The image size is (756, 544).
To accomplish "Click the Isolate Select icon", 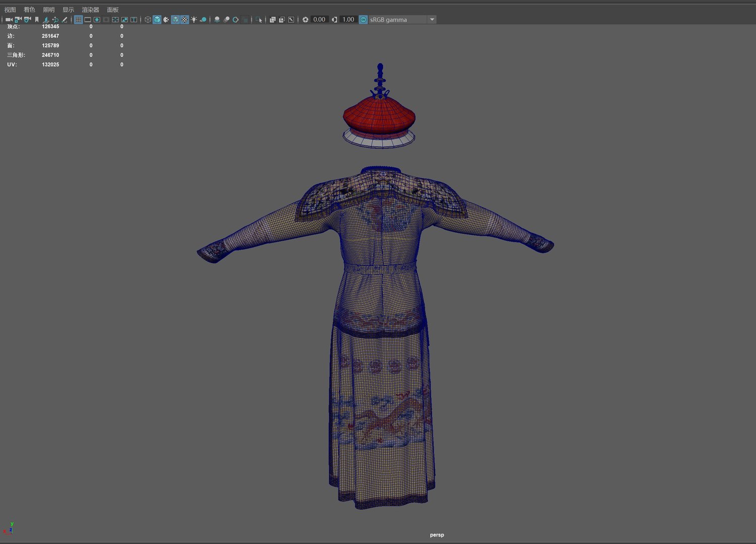I will pos(259,20).
